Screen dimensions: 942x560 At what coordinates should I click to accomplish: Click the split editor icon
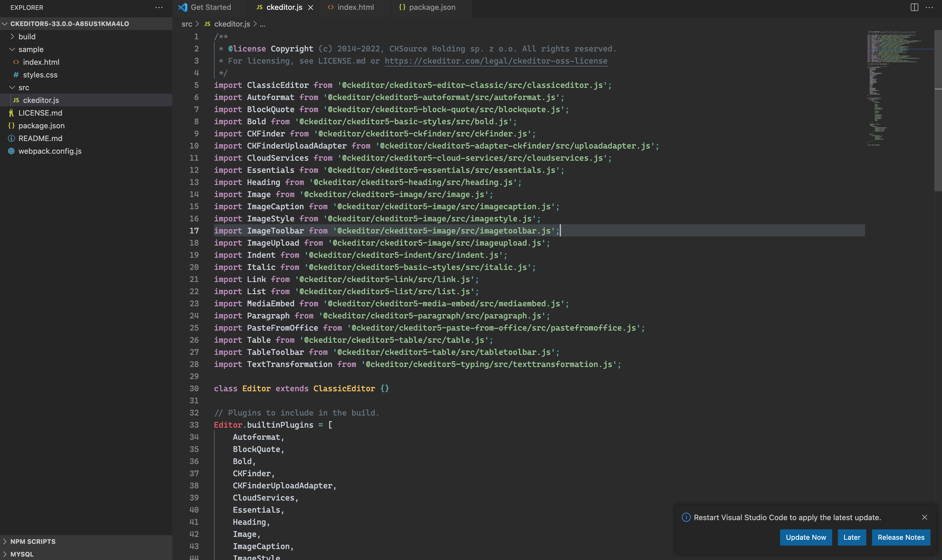coord(914,7)
